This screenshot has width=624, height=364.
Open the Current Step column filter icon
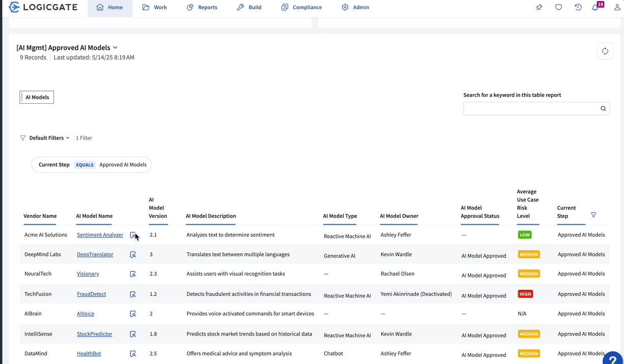(593, 215)
